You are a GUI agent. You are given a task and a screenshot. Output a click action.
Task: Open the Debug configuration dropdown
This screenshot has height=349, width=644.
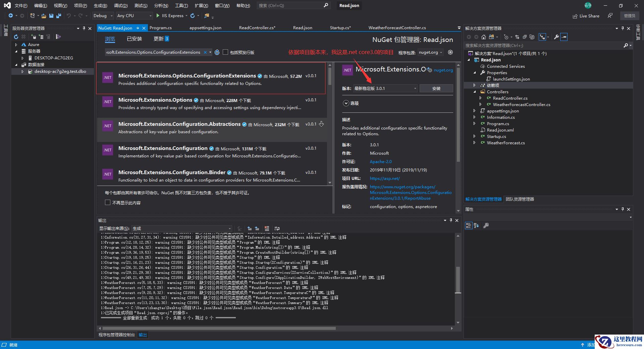tap(102, 16)
